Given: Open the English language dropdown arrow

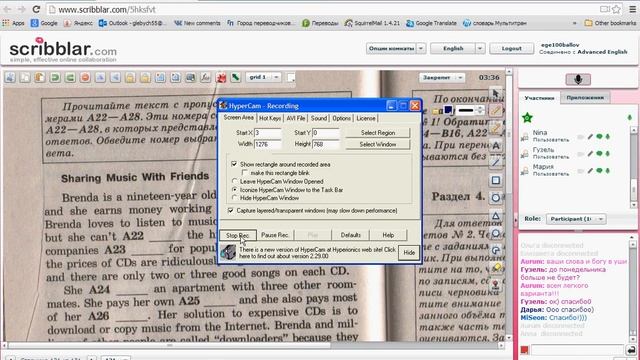Looking at the screenshot, I should (x=480, y=48).
